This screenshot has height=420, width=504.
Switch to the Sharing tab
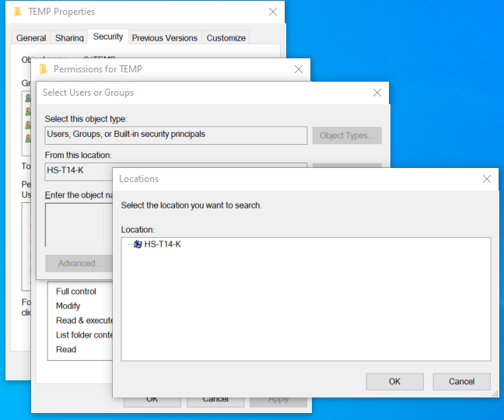tap(69, 38)
